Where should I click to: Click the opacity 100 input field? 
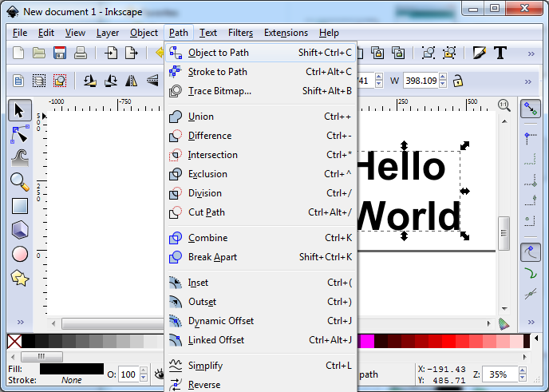[128, 374]
